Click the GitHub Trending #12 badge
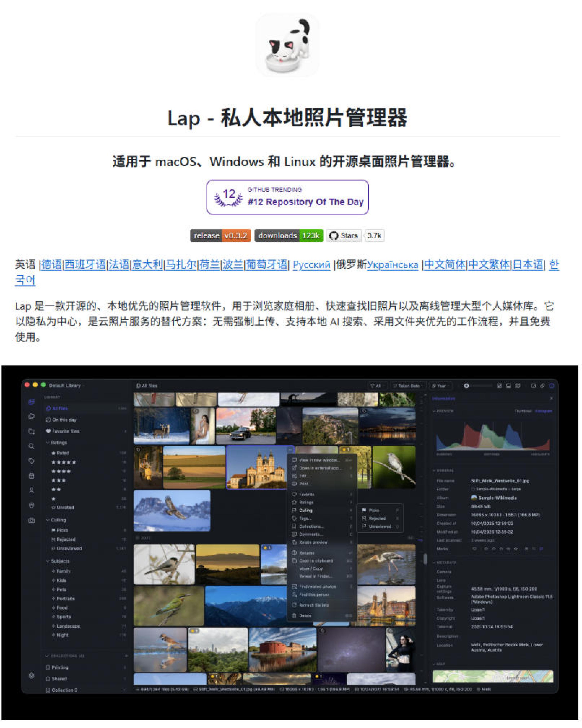Image resolution: width=582 pixels, height=728 pixels. (x=288, y=197)
